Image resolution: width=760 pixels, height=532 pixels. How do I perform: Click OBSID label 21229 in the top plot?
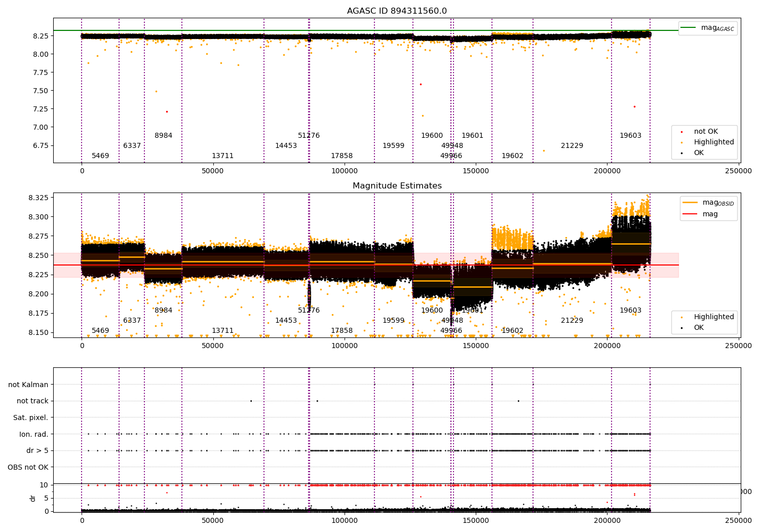572,145
